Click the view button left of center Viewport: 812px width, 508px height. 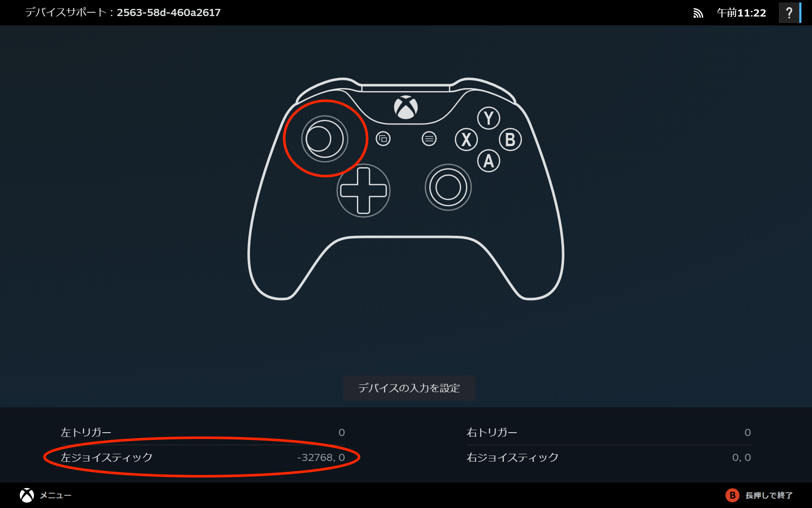point(383,138)
